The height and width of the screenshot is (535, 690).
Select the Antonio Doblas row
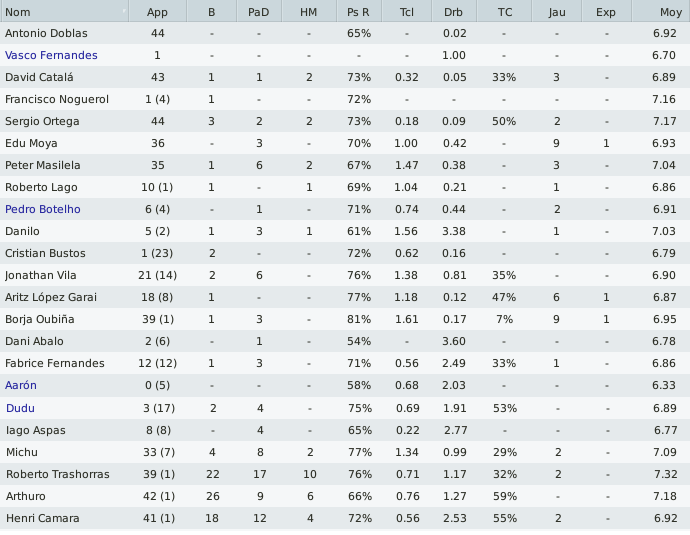(345, 33)
